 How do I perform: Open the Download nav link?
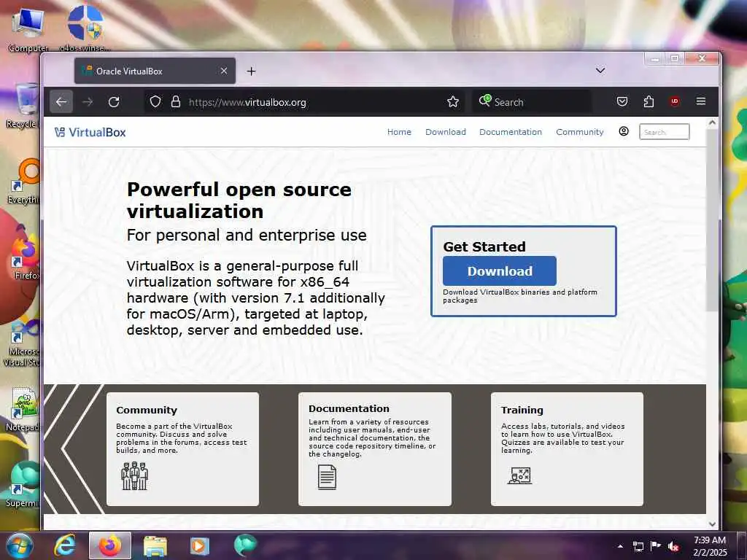pos(446,132)
